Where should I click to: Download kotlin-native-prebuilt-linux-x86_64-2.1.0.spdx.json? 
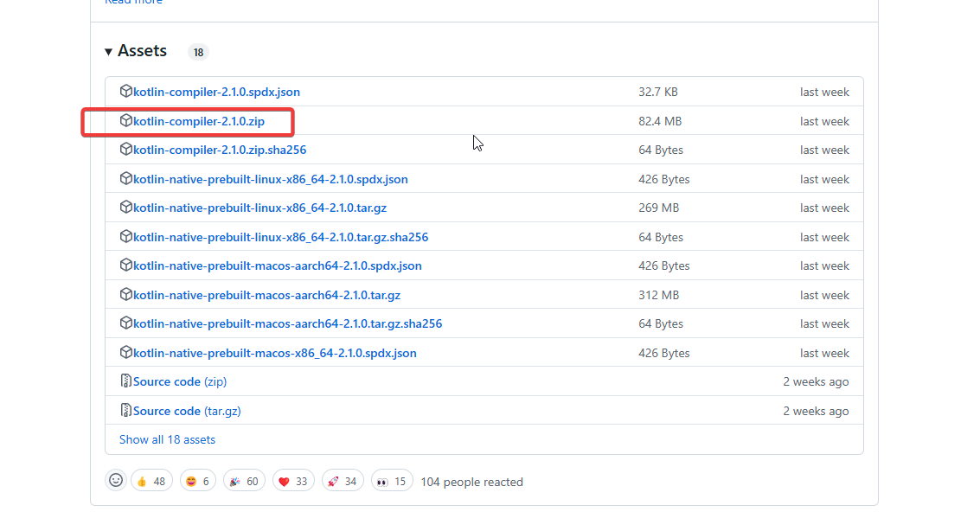click(270, 179)
